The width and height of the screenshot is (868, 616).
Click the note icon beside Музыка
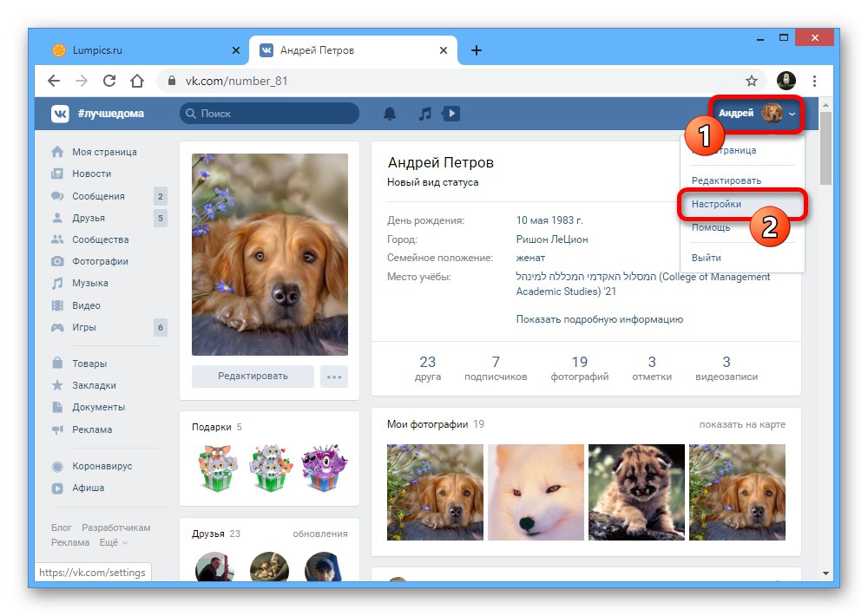pos(57,284)
